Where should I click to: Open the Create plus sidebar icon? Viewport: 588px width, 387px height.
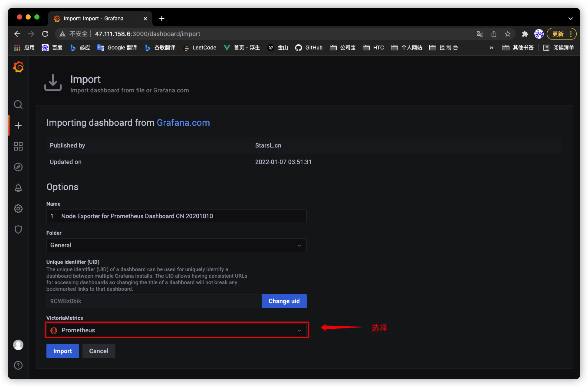pyautogui.click(x=18, y=125)
